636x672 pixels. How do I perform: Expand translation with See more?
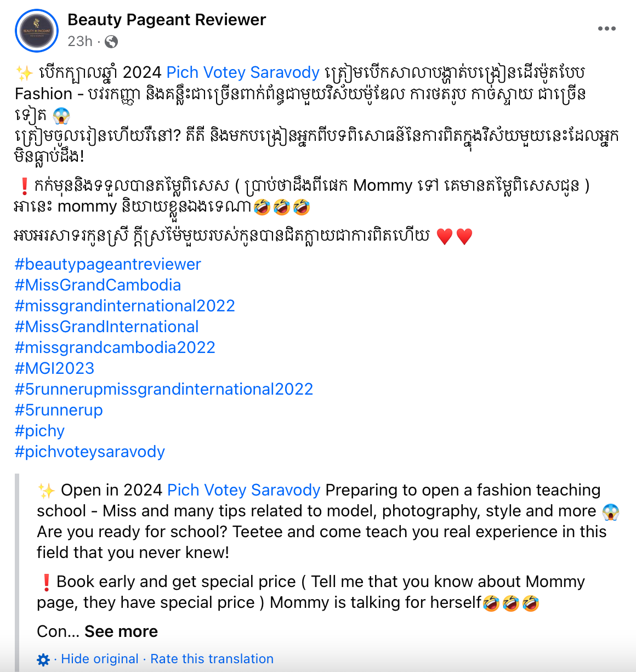(121, 631)
